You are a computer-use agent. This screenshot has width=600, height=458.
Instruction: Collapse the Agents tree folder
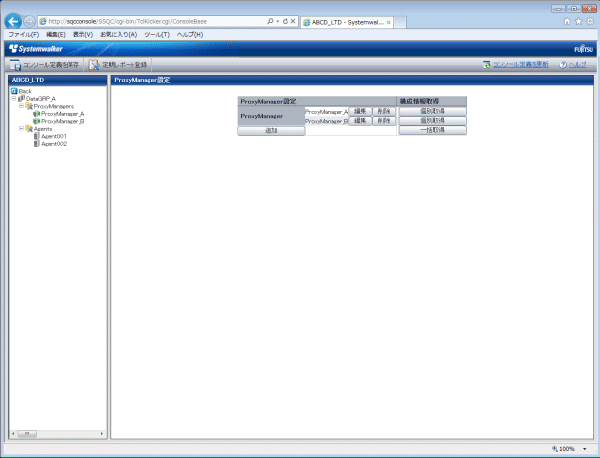coord(21,128)
